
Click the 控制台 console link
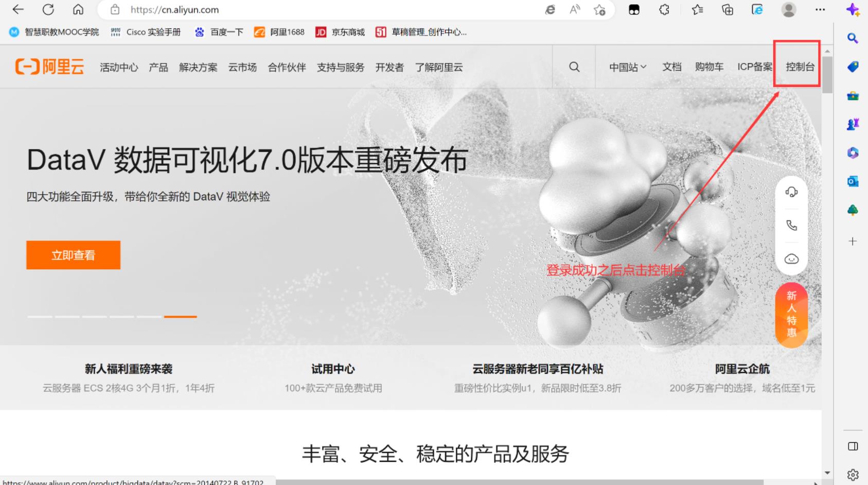(x=800, y=67)
